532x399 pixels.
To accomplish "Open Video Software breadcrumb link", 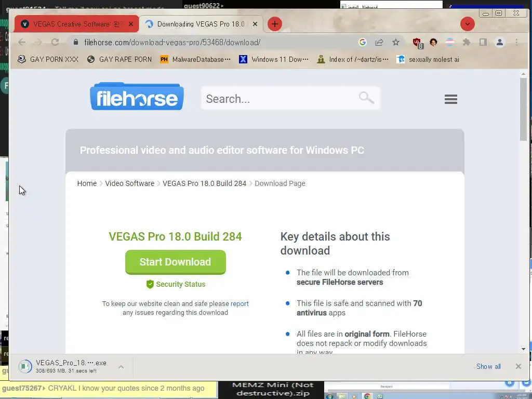I will 129,183.
